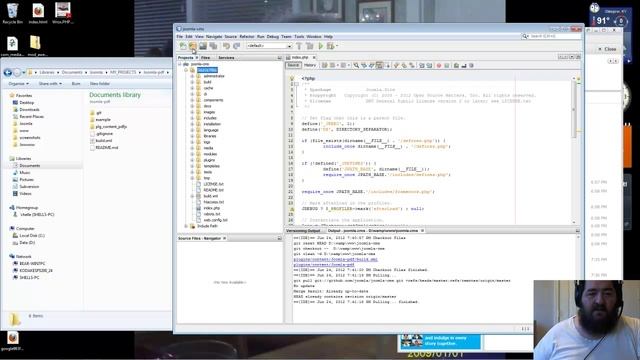
Task: Select the templates folder in Projects tree
Action: click(211, 166)
